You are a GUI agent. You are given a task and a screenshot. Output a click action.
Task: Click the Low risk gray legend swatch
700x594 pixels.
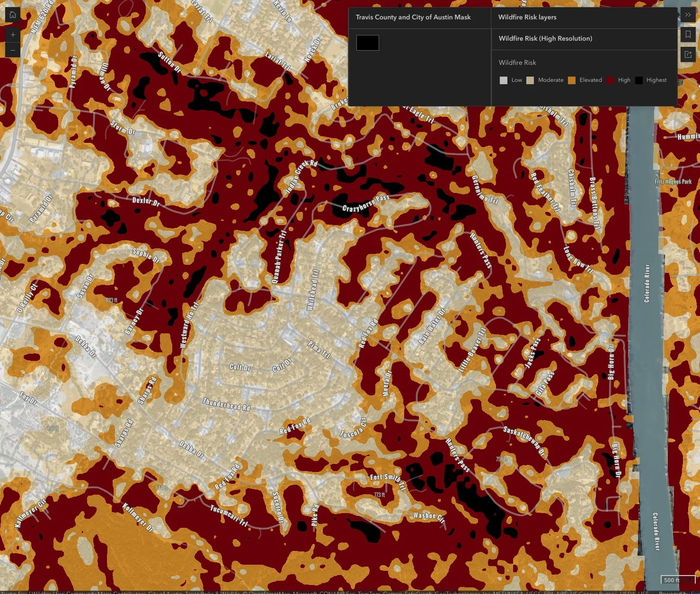click(504, 80)
